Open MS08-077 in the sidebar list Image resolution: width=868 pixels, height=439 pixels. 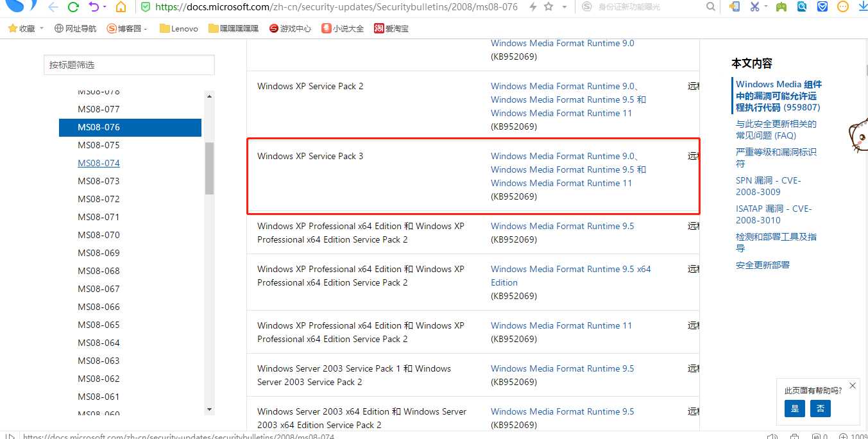coord(99,109)
